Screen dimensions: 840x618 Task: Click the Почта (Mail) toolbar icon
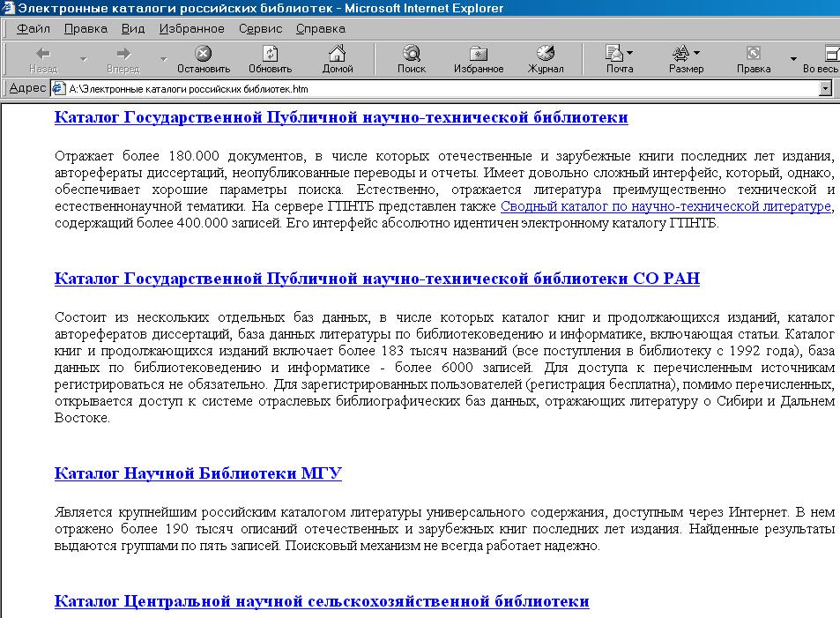(x=618, y=58)
